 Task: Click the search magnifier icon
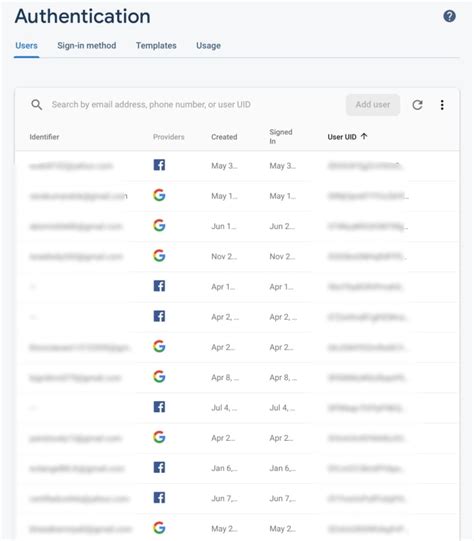tap(37, 105)
